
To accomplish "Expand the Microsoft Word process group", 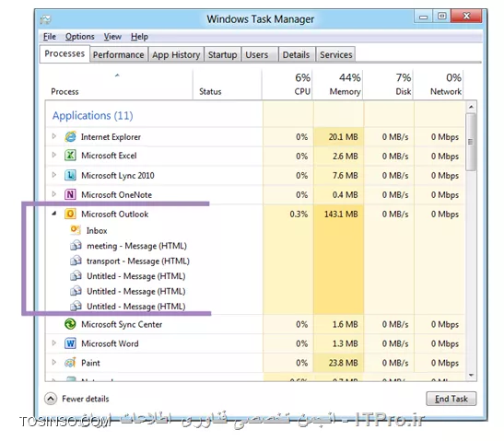I will (x=54, y=343).
